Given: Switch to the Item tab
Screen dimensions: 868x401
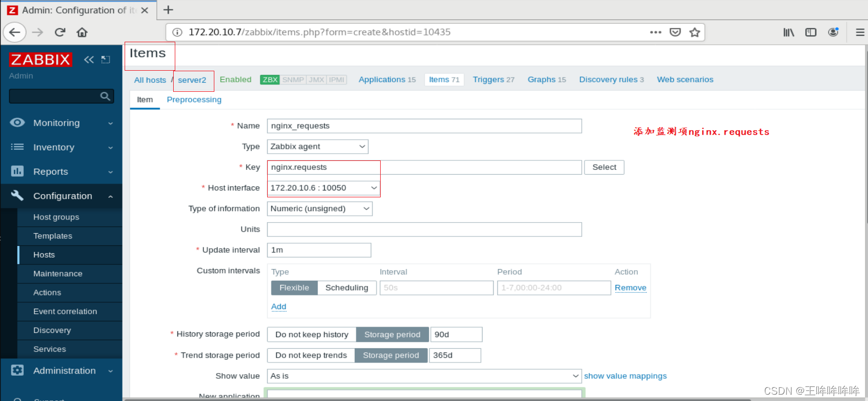Looking at the screenshot, I should [145, 100].
